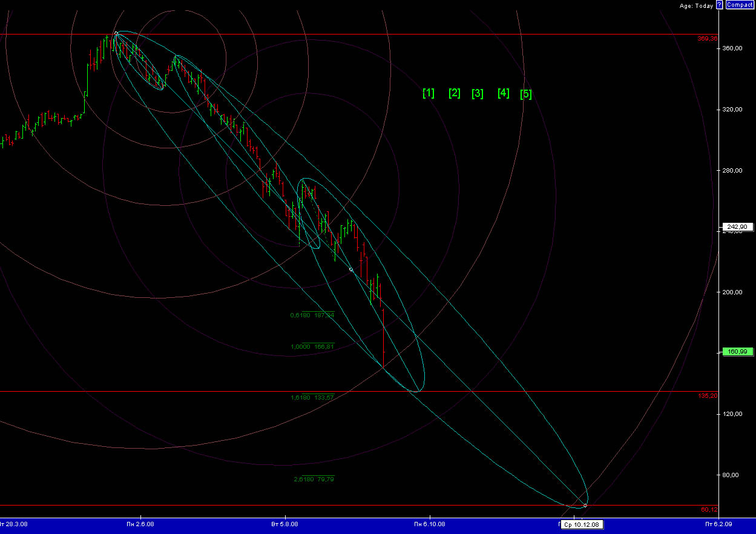Click the 120,00 price axis label
756x534 pixels.
[732, 414]
